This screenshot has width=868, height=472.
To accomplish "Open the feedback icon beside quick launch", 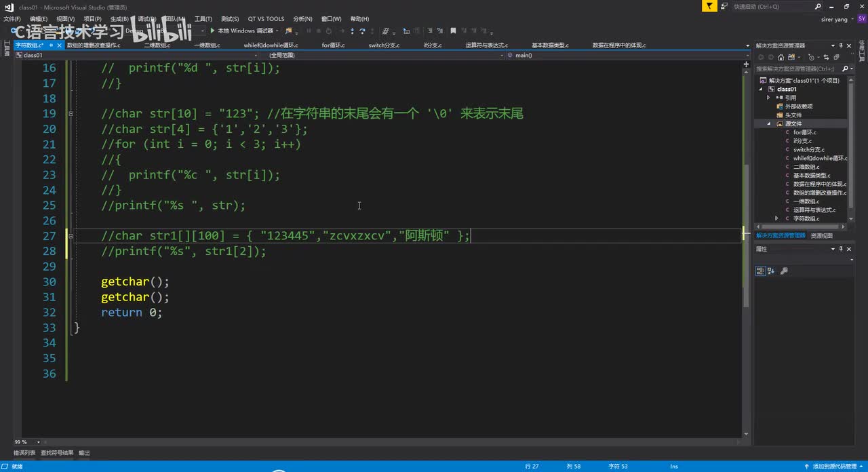I will point(724,6).
